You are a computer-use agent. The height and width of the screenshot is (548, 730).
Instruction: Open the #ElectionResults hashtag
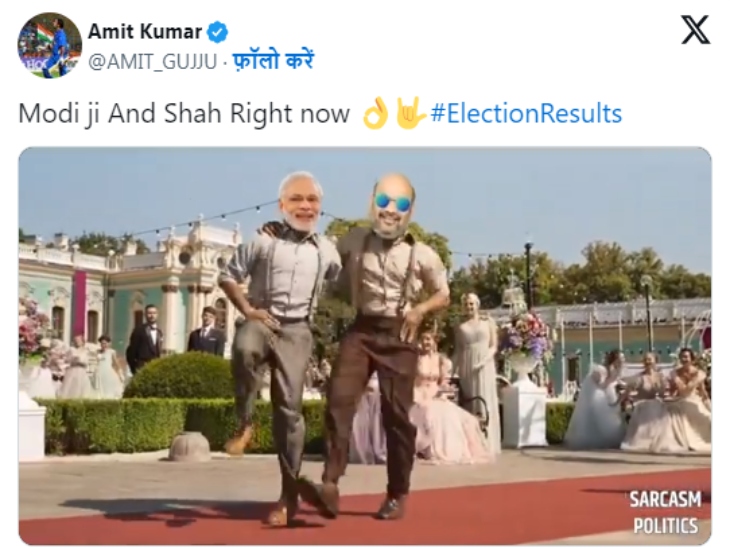(x=526, y=113)
